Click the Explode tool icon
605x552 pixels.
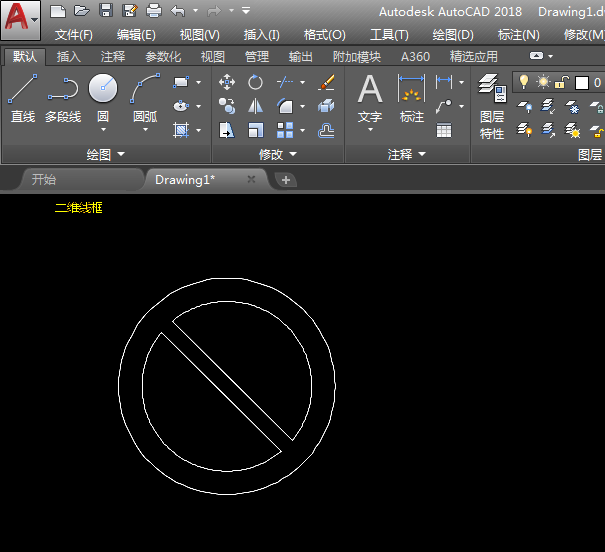pos(326,106)
